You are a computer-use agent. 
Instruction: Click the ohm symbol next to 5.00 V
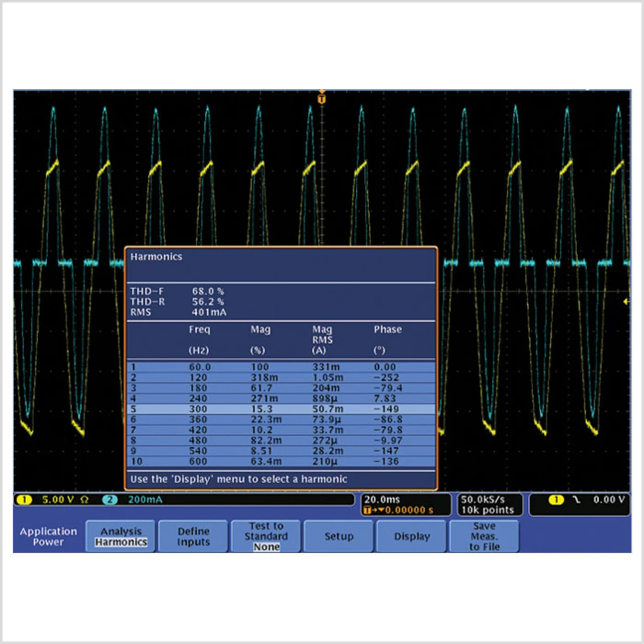(x=85, y=500)
